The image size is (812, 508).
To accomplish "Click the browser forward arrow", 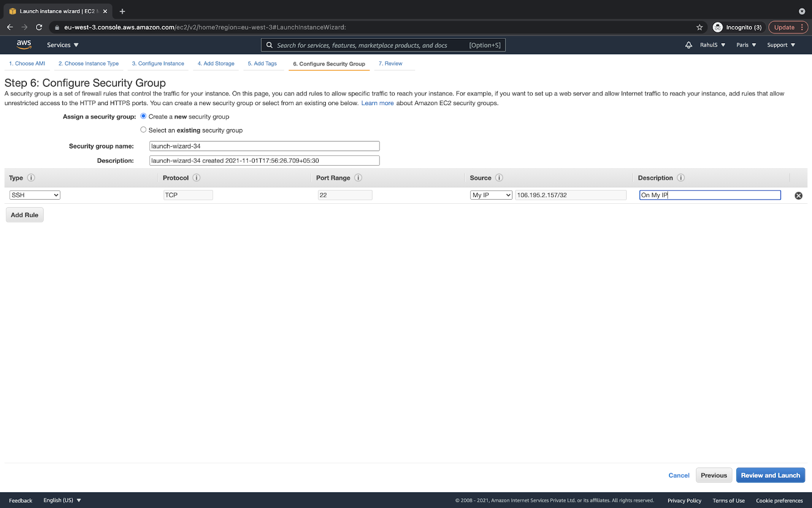I will tap(24, 27).
